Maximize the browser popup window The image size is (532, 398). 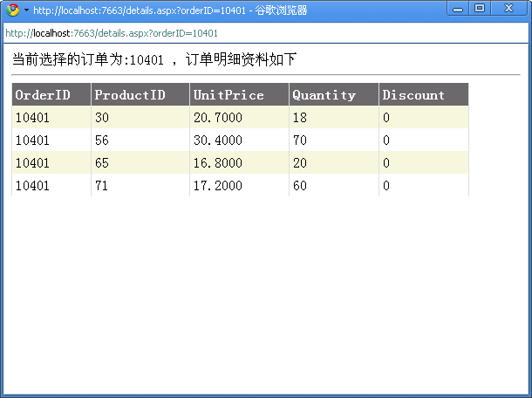[480, 9]
